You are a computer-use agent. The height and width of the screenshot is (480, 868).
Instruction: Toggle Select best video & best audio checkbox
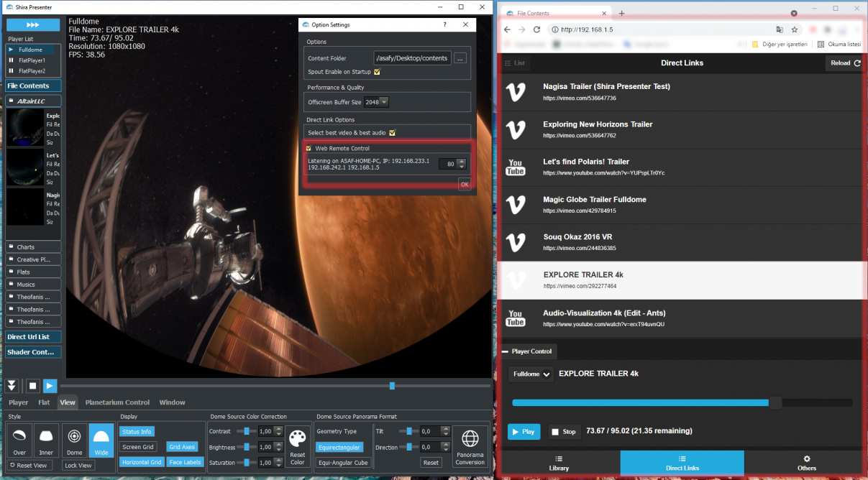click(x=393, y=132)
